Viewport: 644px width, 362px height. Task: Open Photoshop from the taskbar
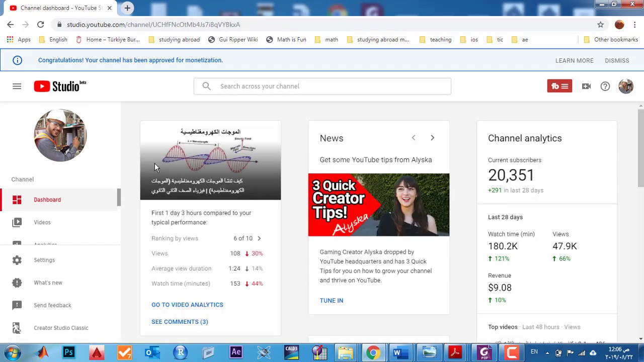pos(69,352)
